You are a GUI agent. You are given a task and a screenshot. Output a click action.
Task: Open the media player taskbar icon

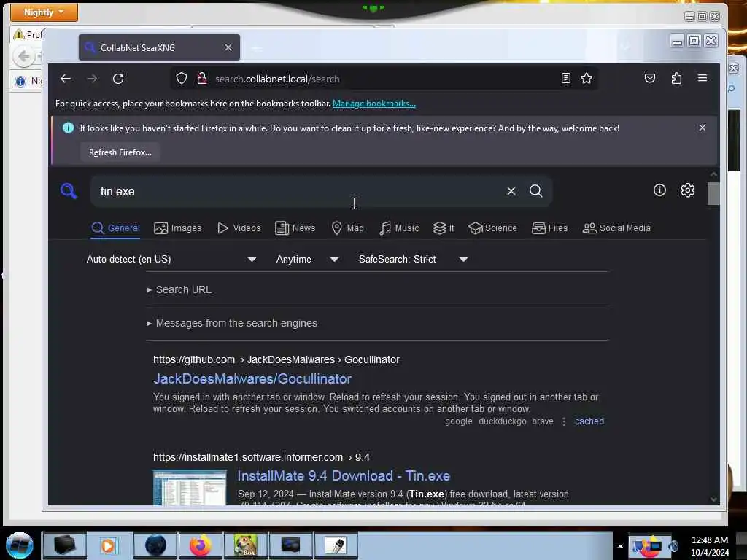108,545
